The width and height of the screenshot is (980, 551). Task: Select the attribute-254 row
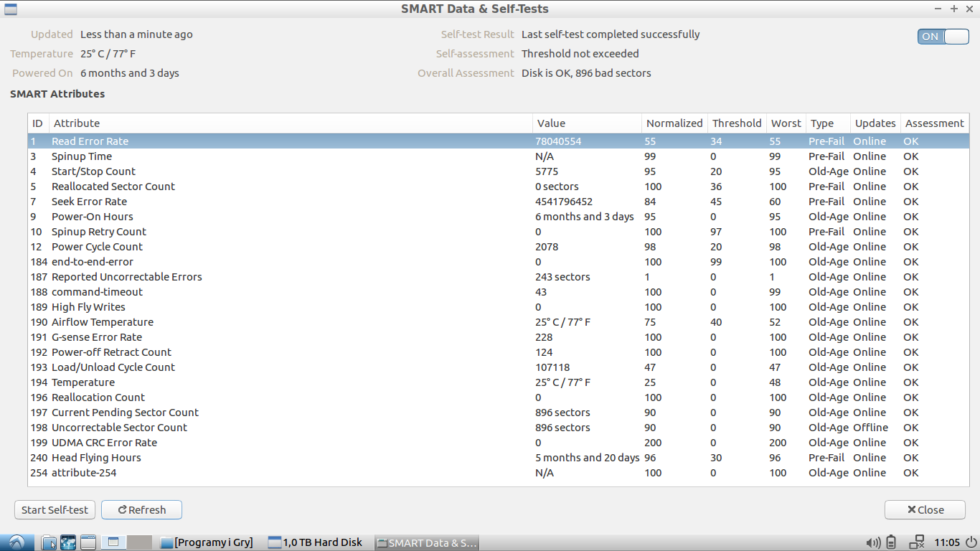(498, 473)
